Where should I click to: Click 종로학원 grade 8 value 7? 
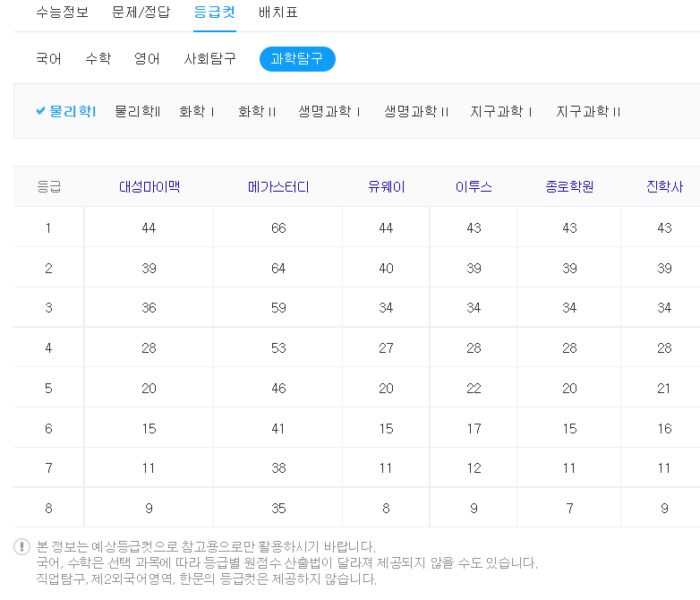569,508
